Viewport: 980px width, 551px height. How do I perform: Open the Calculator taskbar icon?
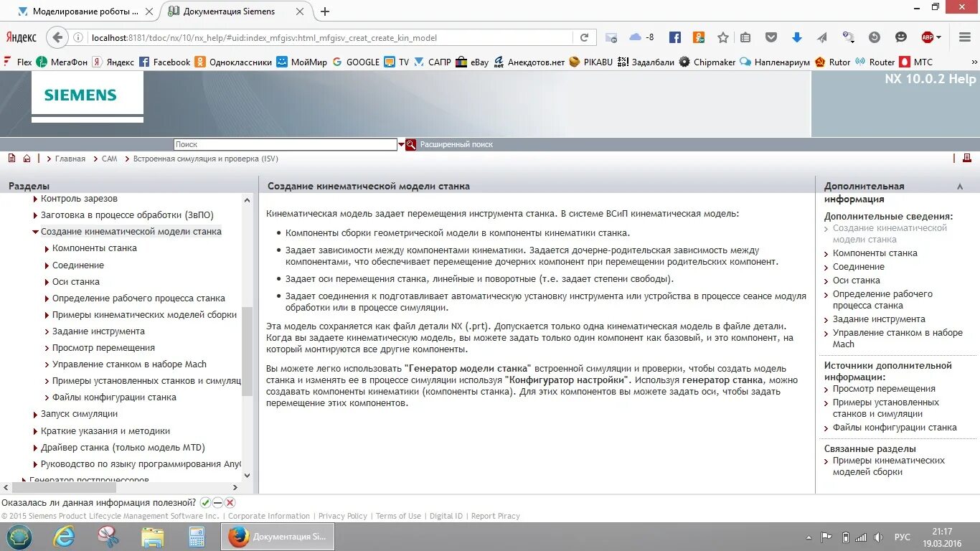(x=196, y=537)
